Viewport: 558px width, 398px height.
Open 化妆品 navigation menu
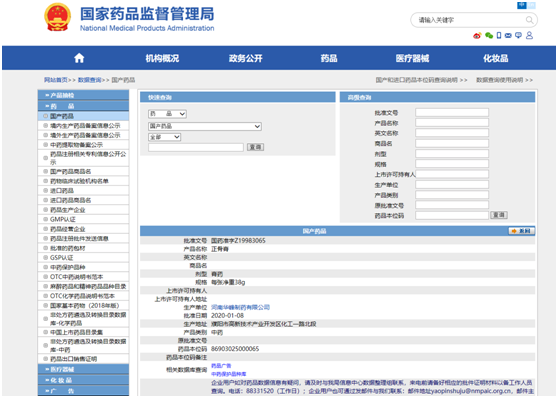click(x=496, y=58)
